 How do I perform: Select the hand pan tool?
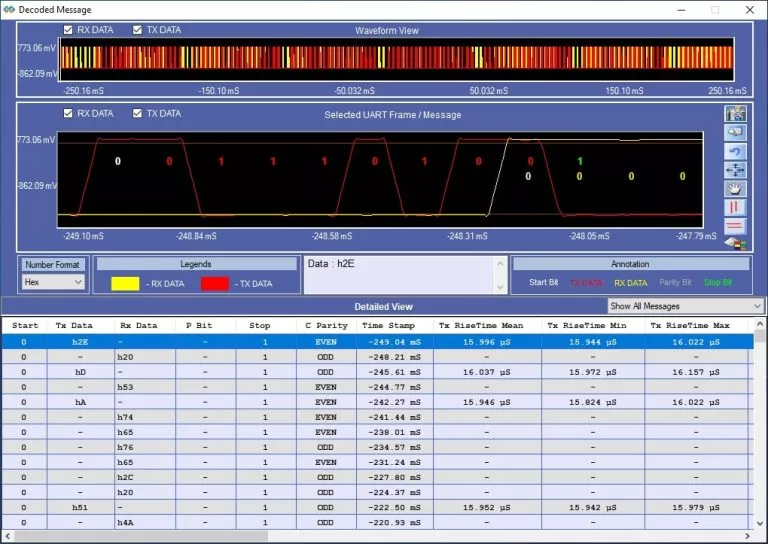[736, 188]
